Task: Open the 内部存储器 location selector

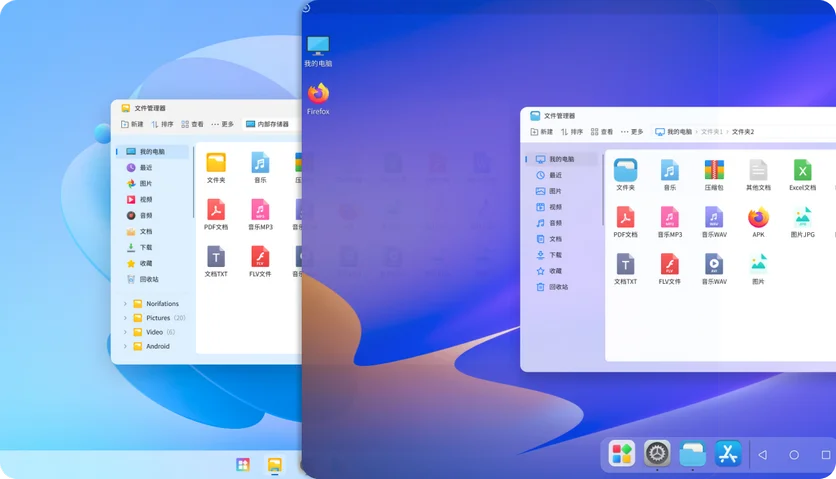Action: pyautogui.click(x=267, y=124)
